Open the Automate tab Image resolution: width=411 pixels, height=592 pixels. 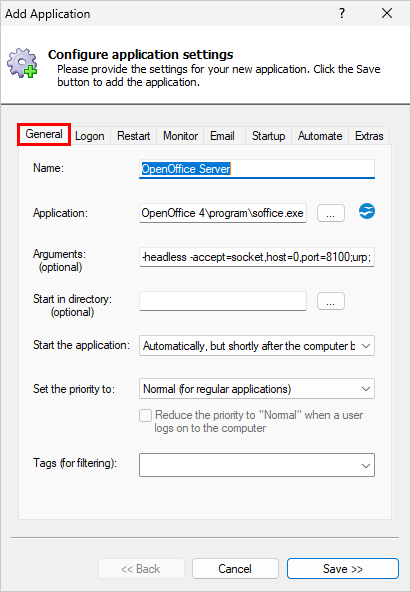coord(320,136)
